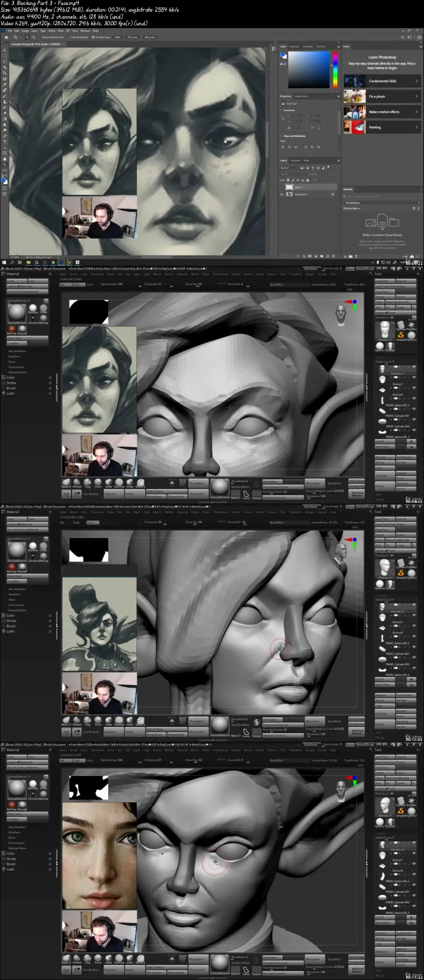Select the Eyedropper tool in the Photoshop toolbar
The height and width of the screenshot is (980, 424).
pos(5,84)
